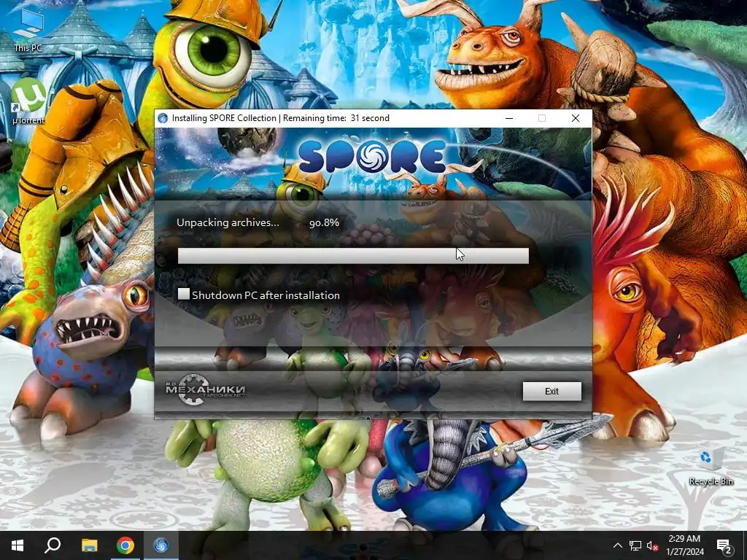747x560 pixels.
Task: Select the SPORE installer taskbar icon
Action: (x=160, y=545)
